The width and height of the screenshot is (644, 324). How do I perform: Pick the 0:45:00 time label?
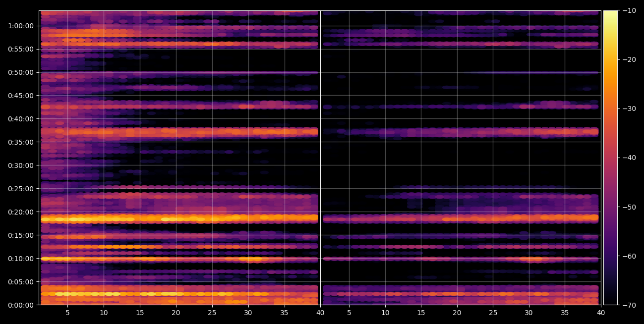[20, 95]
